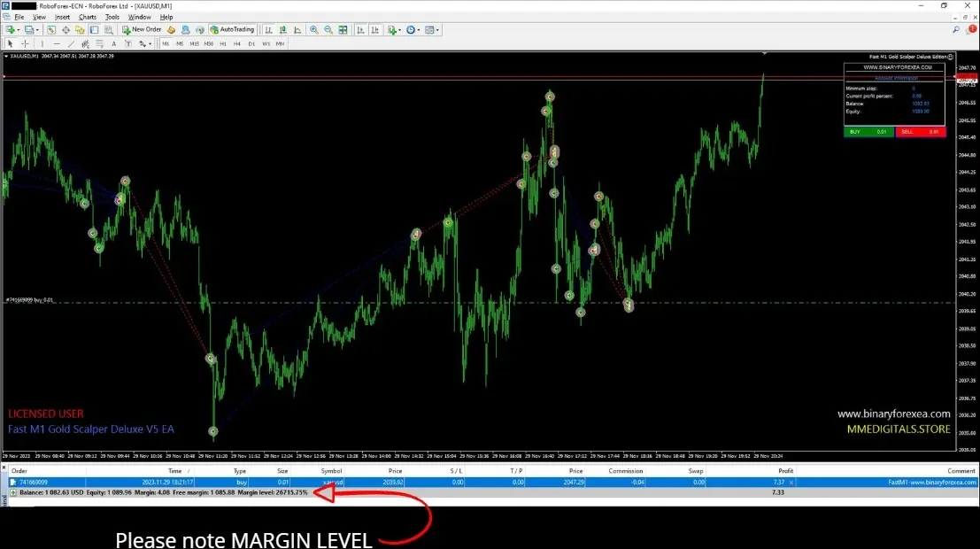Zoom in on the chart
This screenshot has height=549, width=980.
(313, 29)
